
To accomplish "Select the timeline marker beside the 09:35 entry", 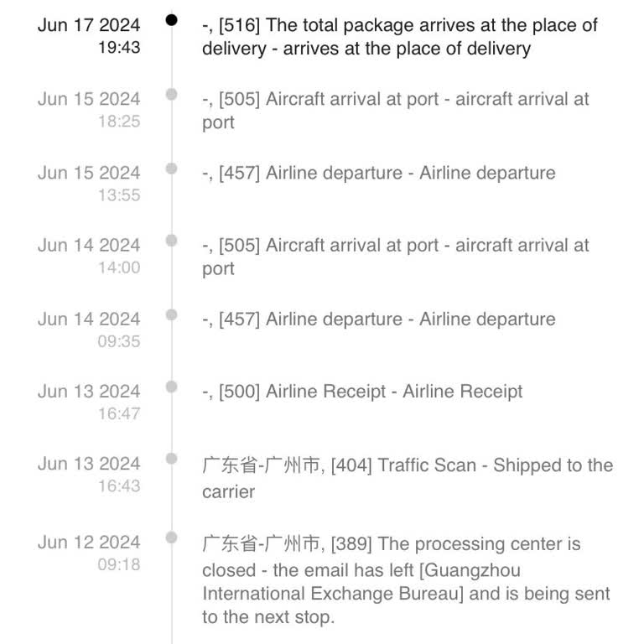I will click(x=172, y=314).
